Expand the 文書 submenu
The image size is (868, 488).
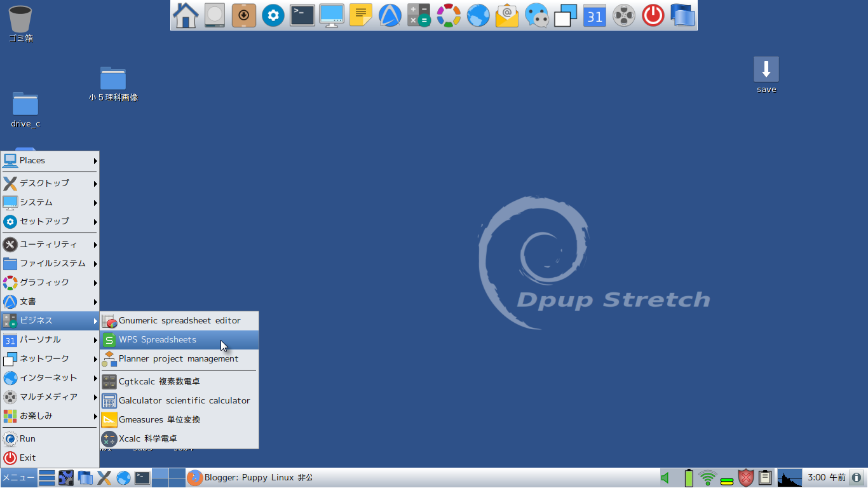point(50,302)
